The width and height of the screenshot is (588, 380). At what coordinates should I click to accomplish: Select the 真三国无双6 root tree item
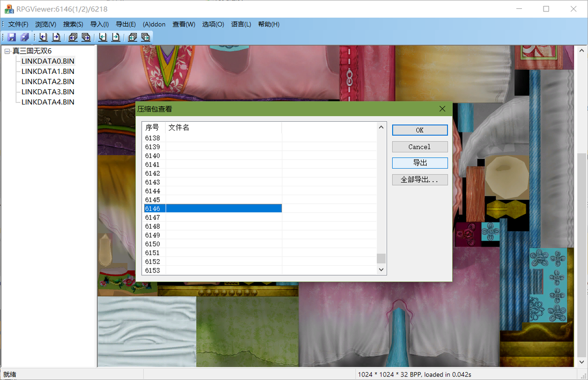coord(32,51)
